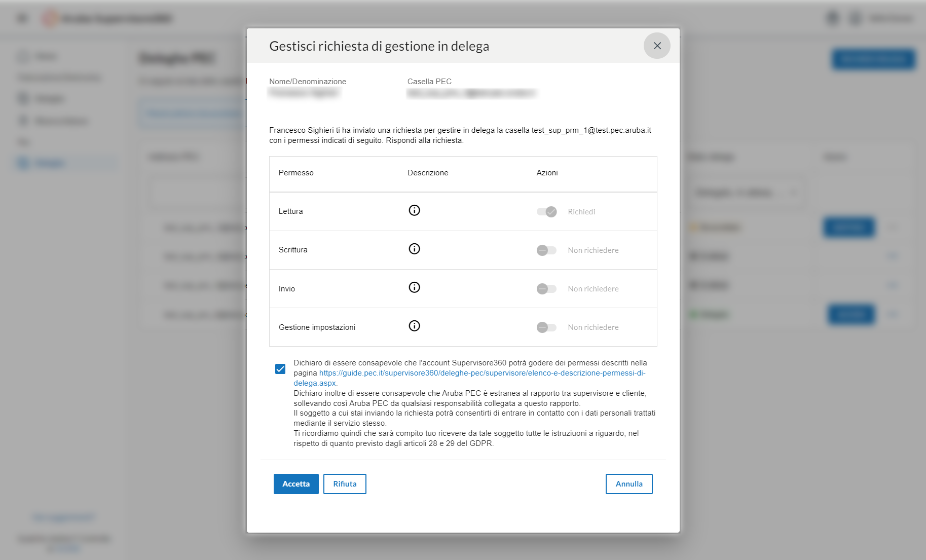Screen dimensions: 926x560
Task: Select the Lettura row label
Action: click(x=290, y=211)
